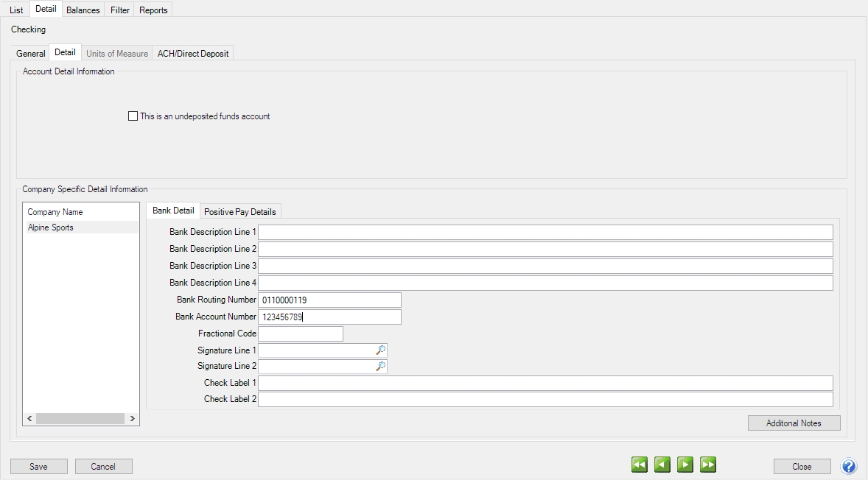Click Signature Line 2 lookup magnifier

click(380, 366)
